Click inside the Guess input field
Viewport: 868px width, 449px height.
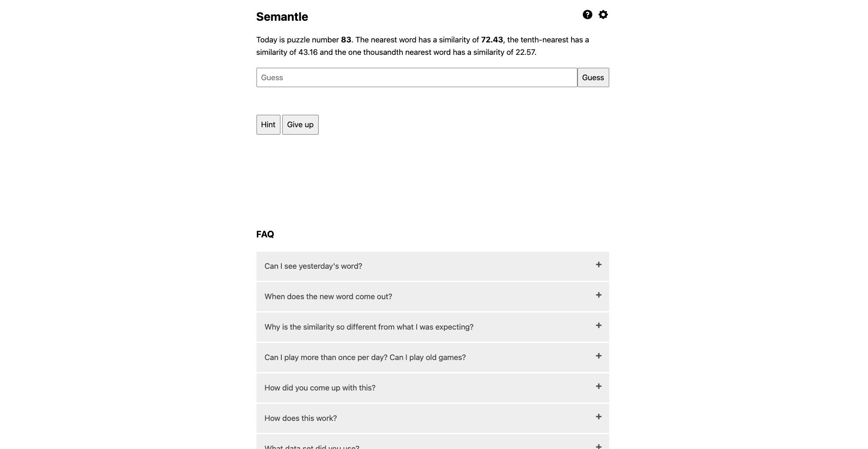[417, 77]
